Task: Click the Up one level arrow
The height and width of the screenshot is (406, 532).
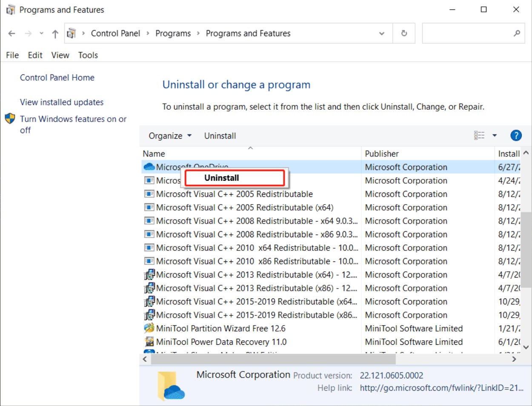Action: coord(55,34)
